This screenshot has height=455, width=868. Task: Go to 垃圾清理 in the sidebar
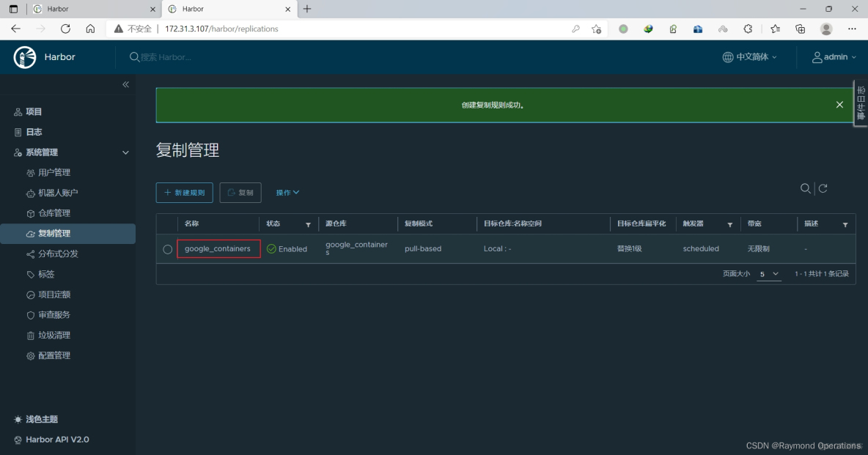(54, 335)
